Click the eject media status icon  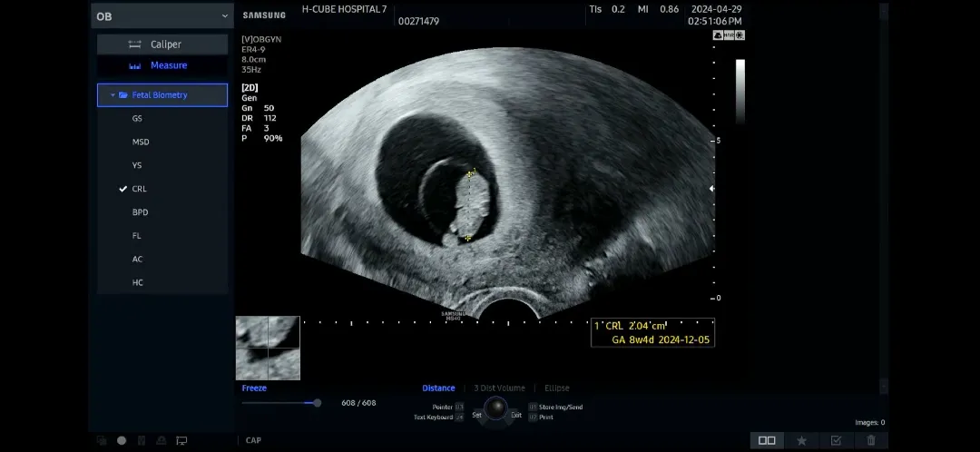162,441
